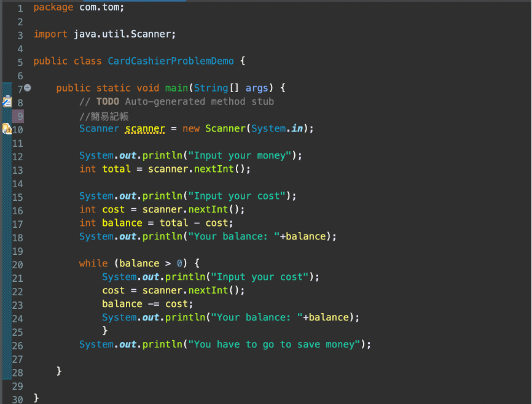Click "You have to go to save money" string

(x=274, y=344)
